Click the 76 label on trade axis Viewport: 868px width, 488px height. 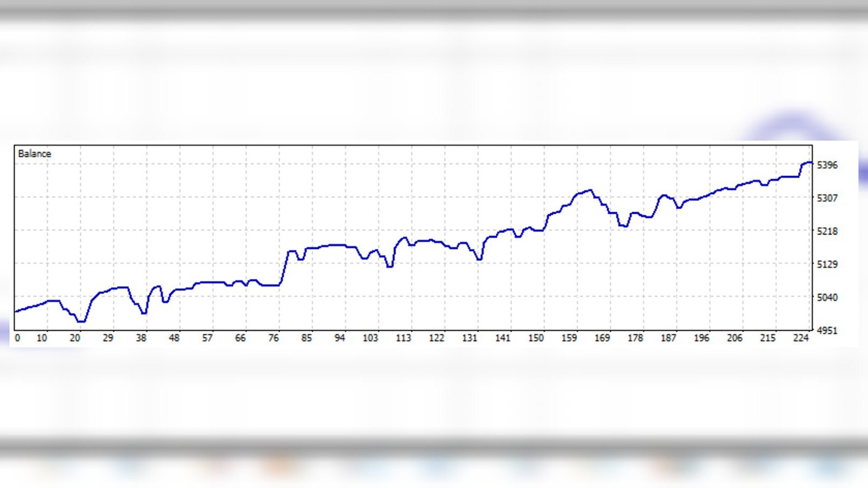point(274,338)
